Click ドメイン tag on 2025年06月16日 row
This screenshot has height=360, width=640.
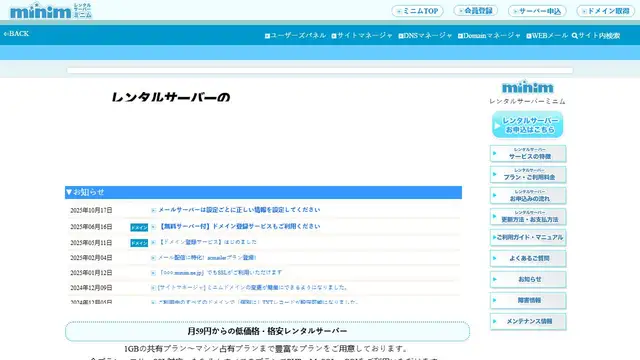139,227
